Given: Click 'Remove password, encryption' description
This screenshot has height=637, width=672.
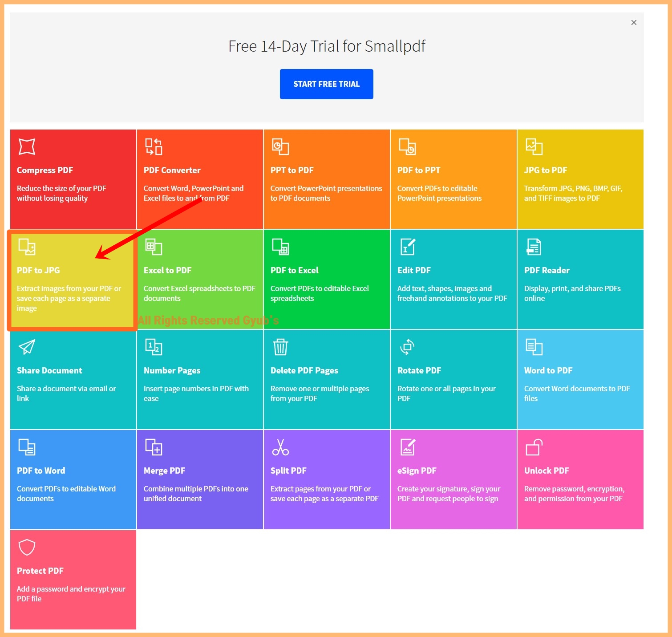Looking at the screenshot, I should [x=574, y=494].
